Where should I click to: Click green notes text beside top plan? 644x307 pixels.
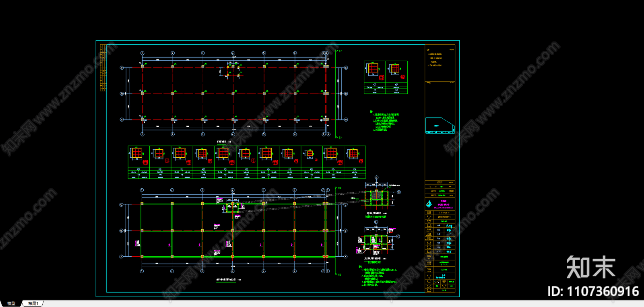[x=385, y=122]
